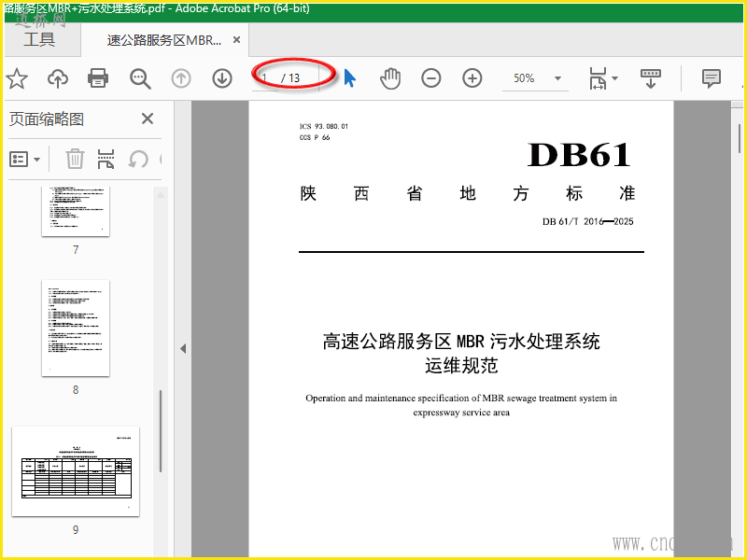Select page 8 thumbnail
The width and height of the screenshot is (747, 560).
[x=76, y=329]
